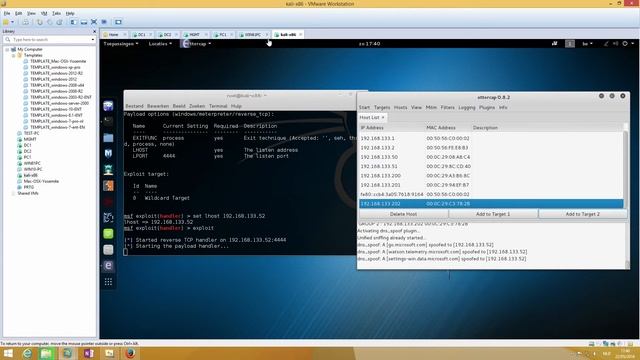
Task: Open the Metasploit icon in Kali dock
Action: [108, 153]
